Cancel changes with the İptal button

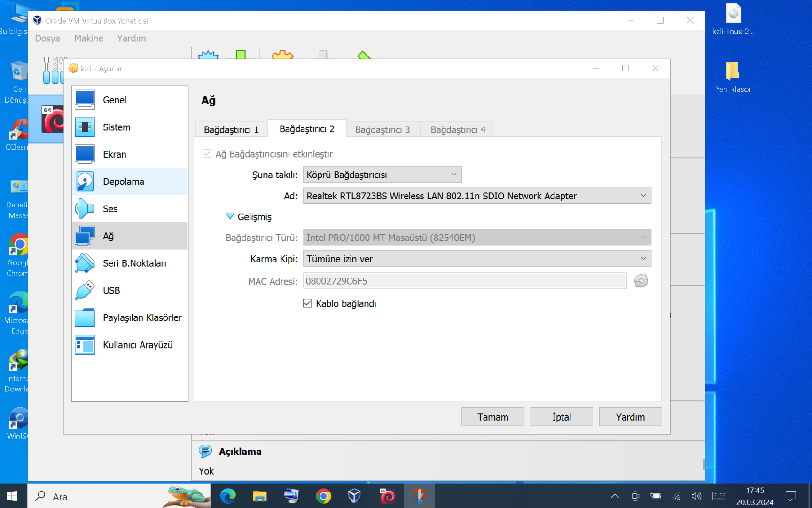coord(562,417)
